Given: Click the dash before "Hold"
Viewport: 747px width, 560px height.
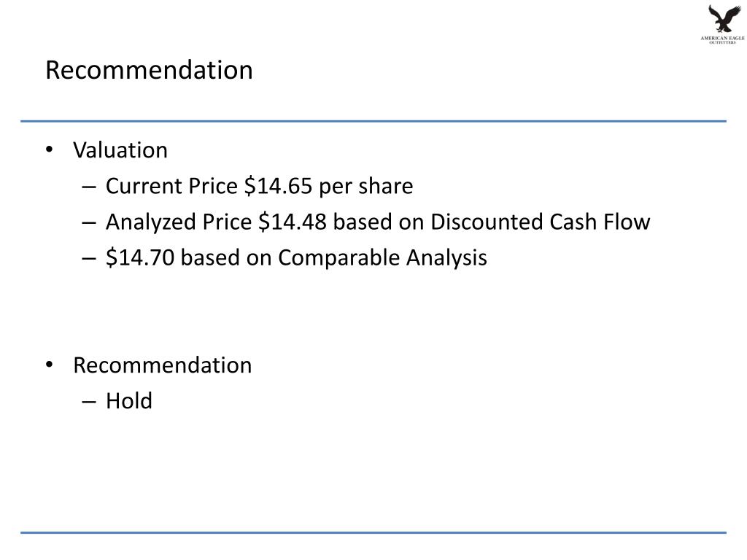Looking at the screenshot, I should point(89,402).
